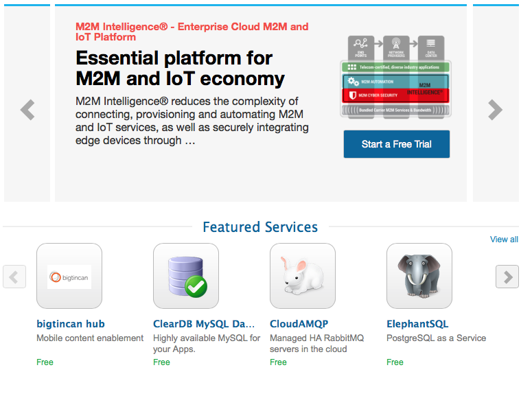Visit the CloudAMQP title link
Screen dimensions: 532x396
[299, 324]
